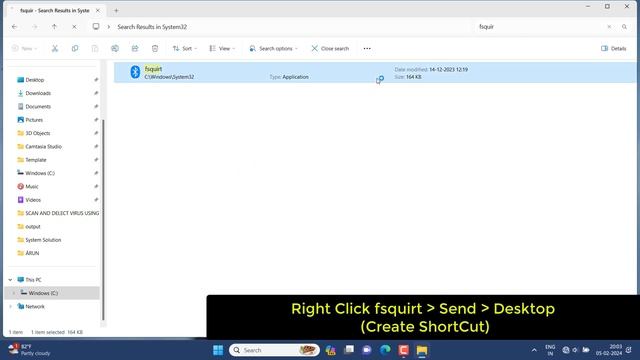This screenshot has width=640, height=360.
Task: Click the fsquir search input field
Action: (x=541, y=27)
